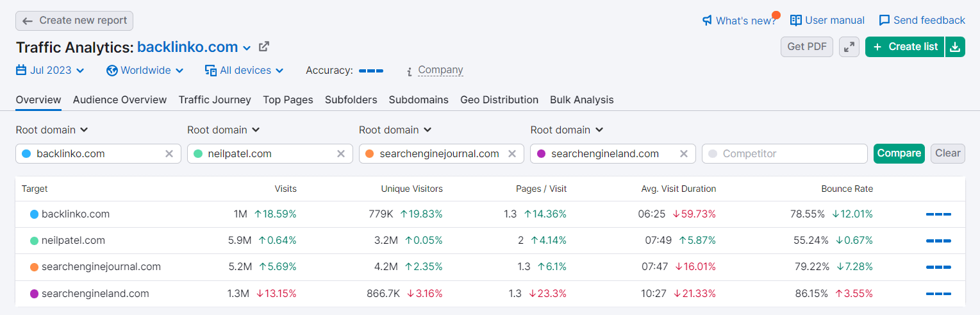The image size is (980, 315).
Task: Open Root domain dropdown above backlinko.com
Action: pyautogui.click(x=52, y=130)
